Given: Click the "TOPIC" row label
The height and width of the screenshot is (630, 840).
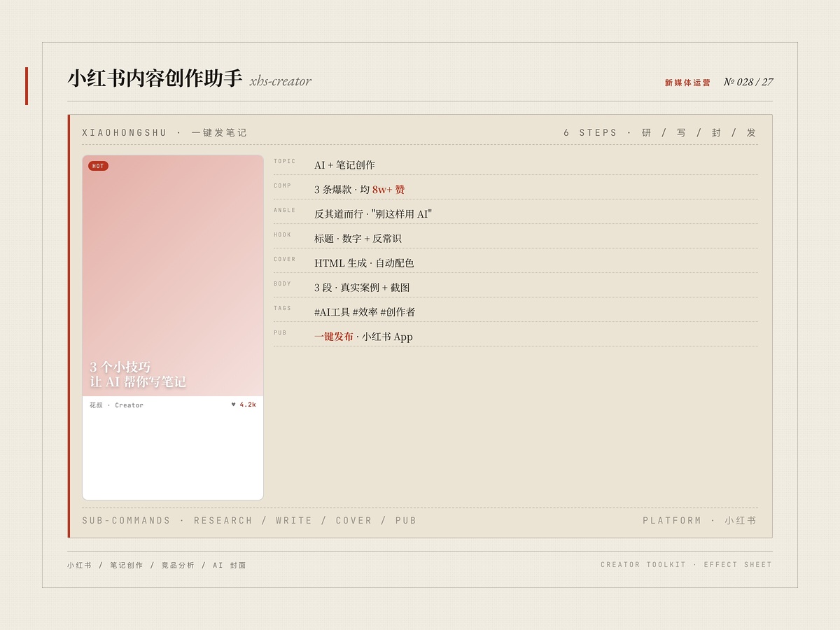Looking at the screenshot, I should 284,162.
